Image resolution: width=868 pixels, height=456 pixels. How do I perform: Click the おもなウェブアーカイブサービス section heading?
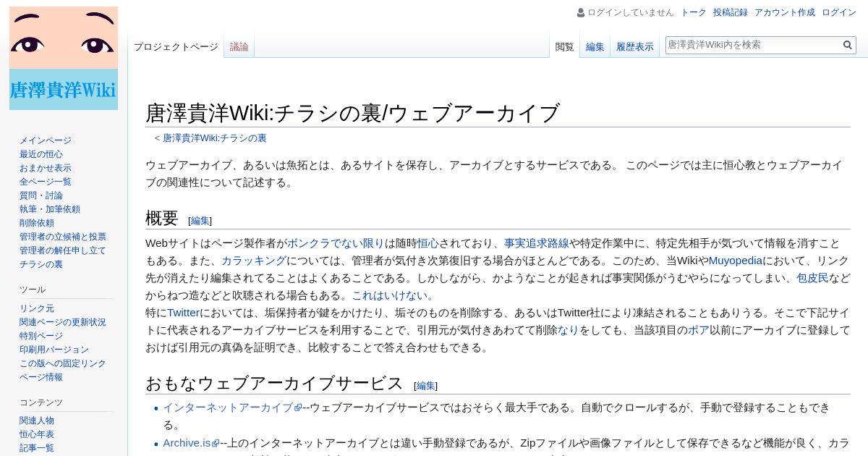tap(274, 383)
